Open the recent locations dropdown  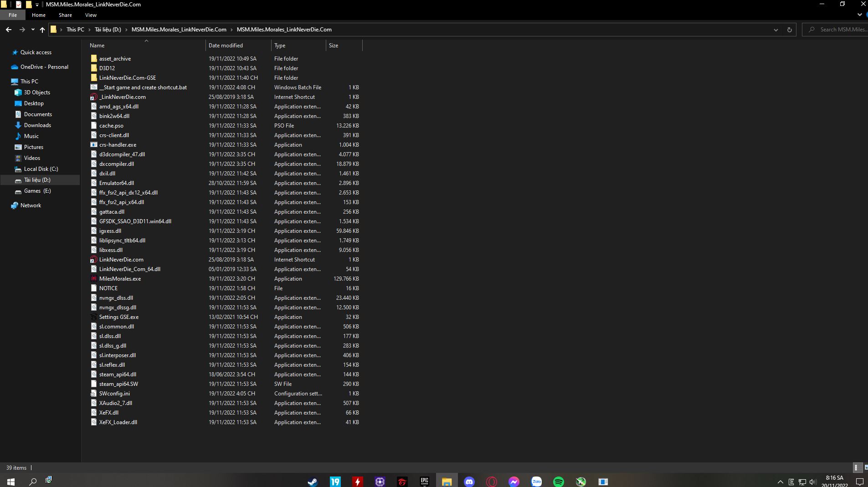[x=33, y=30]
